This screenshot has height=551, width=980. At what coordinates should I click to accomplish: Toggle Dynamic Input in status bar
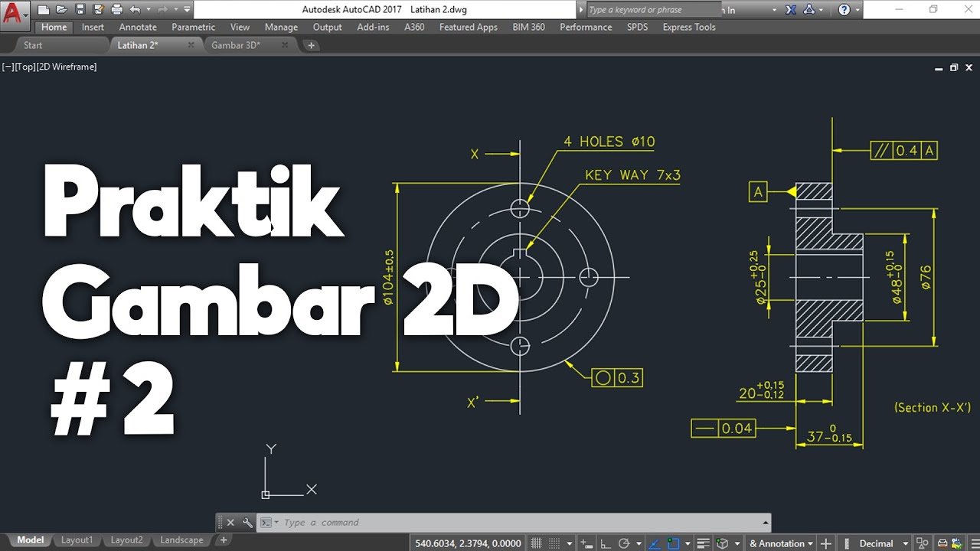(x=587, y=543)
